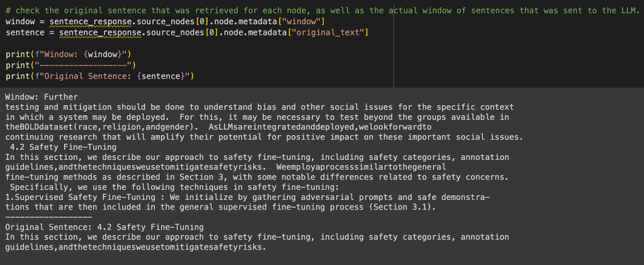The width and height of the screenshot is (644, 265).
Task: Click output line starting 'theBOLDdataset(race,religion,andgender)'
Action: [219, 127]
